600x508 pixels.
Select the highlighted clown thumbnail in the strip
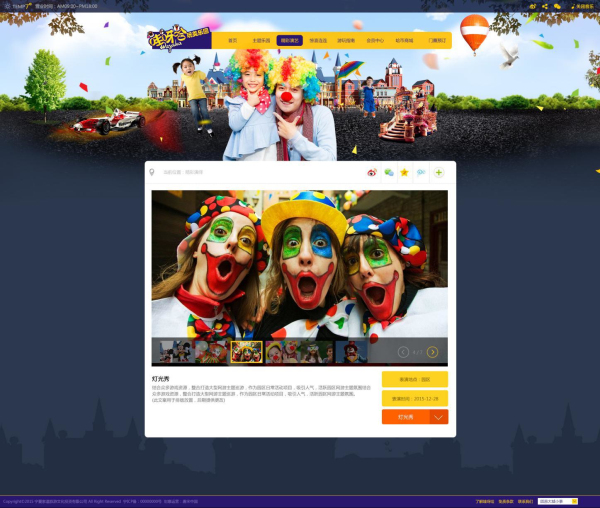(x=246, y=352)
